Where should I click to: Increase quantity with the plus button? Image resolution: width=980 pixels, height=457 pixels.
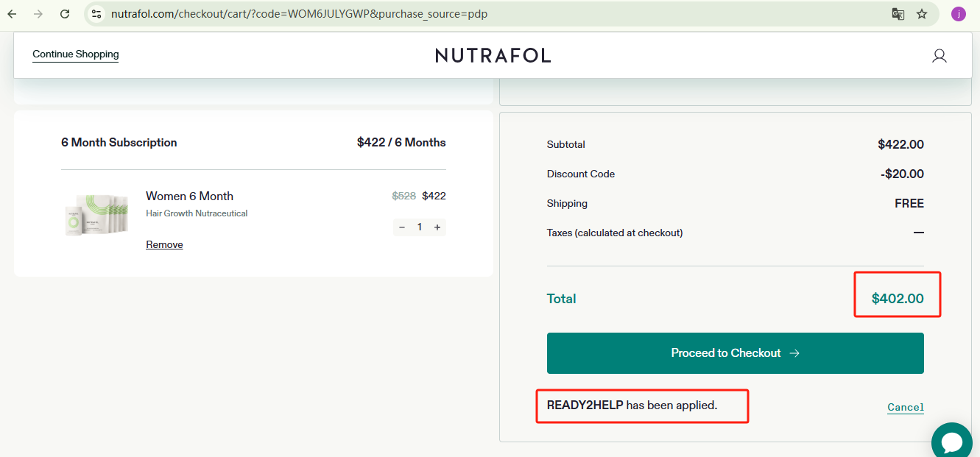point(437,227)
